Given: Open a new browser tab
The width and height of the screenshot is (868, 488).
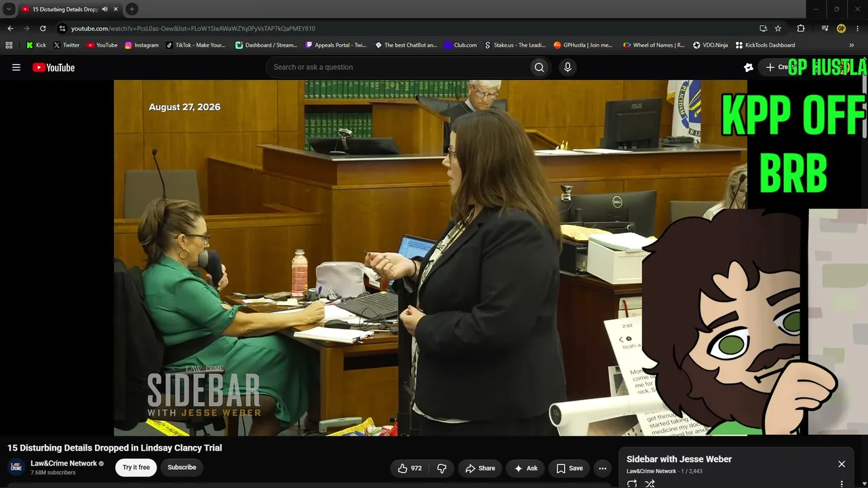Looking at the screenshot, I should 132,9.
